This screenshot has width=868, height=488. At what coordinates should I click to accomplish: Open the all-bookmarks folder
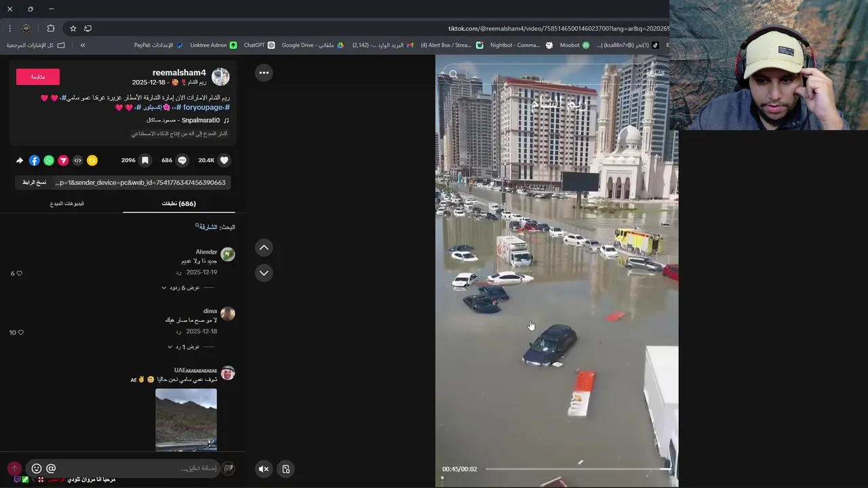click(x=36, y=45)
